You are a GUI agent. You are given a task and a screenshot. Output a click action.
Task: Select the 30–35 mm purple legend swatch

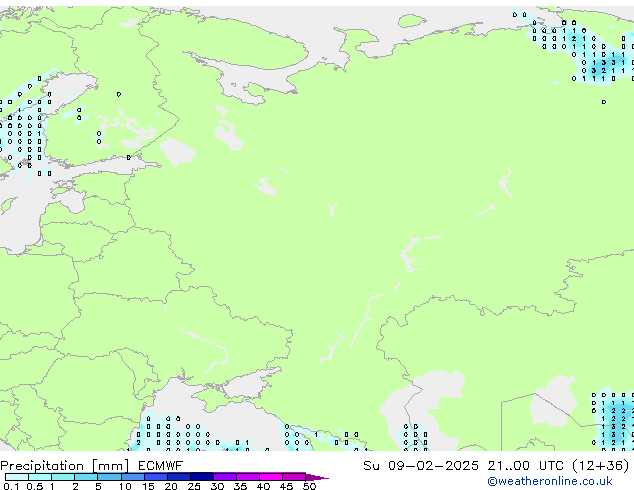click(229, 477)
